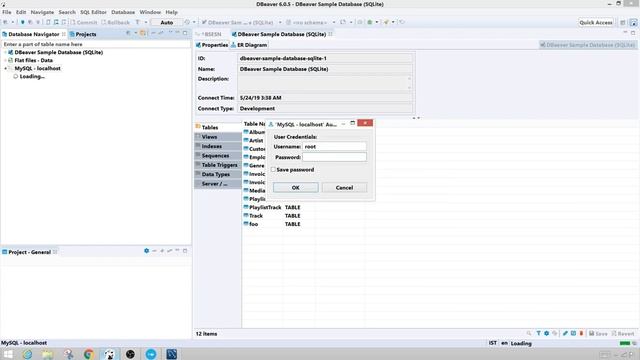Click the Project General panel settings gear
The width and height of the screenshot is (640, 360).
[147, 251]
